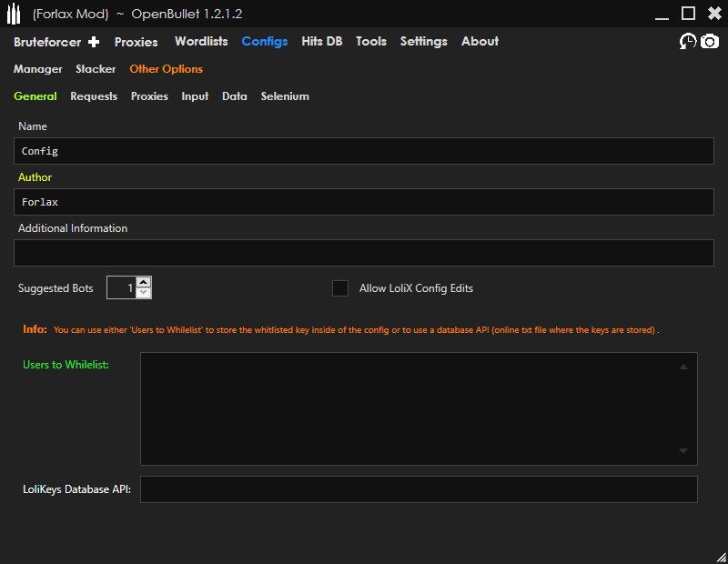
Task: Open the Hits DB section
Action: (x=322, y=41)
